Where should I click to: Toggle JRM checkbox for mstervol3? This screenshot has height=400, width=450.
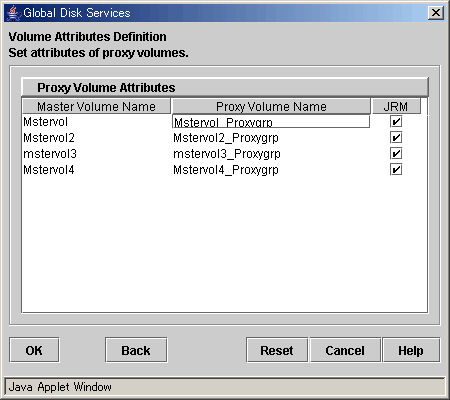[396, 154]
